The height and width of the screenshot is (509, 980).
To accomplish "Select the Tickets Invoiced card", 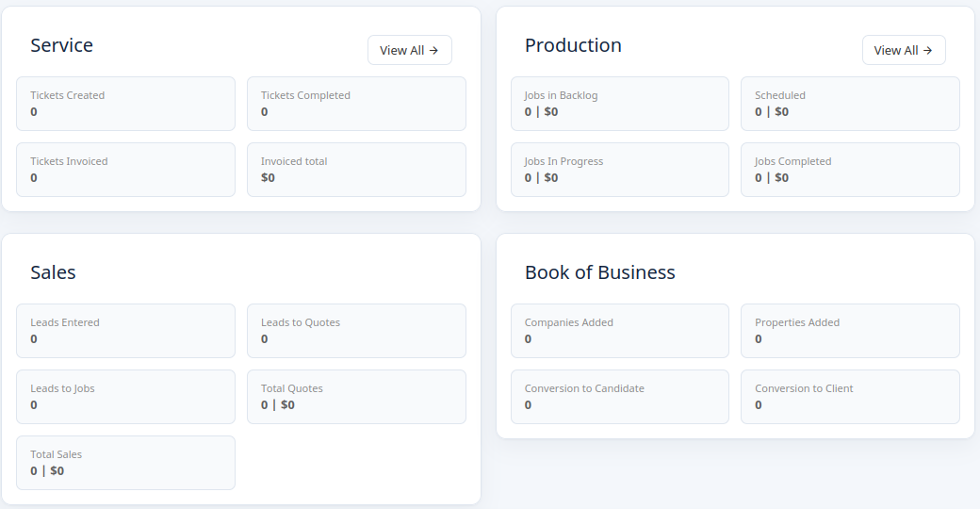I will coord(125,170).
